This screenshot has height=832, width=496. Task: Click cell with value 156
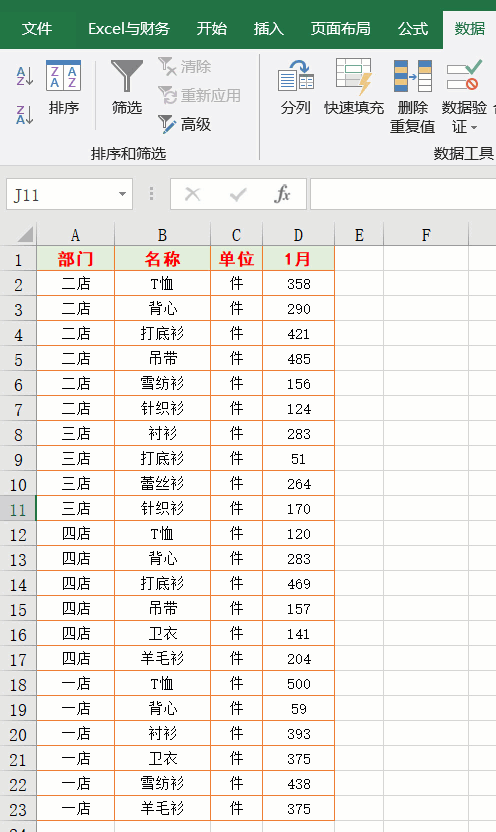click(x=298, y=384)
